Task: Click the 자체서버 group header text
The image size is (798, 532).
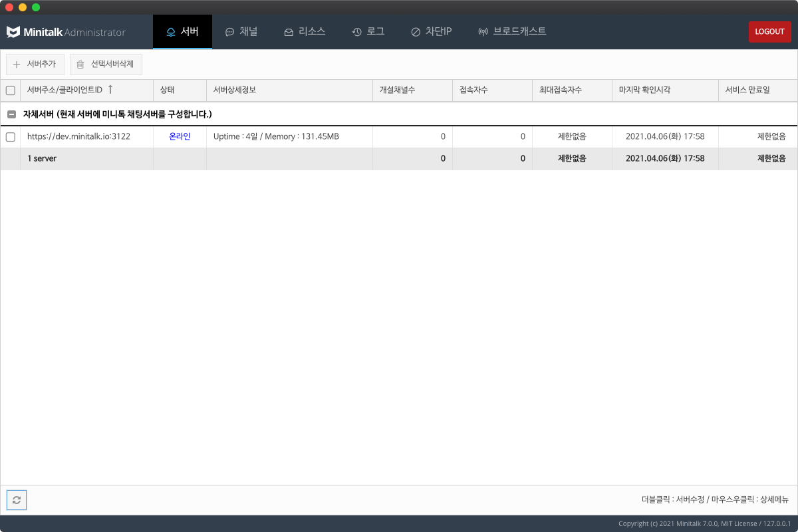Action: coord(117,114)
